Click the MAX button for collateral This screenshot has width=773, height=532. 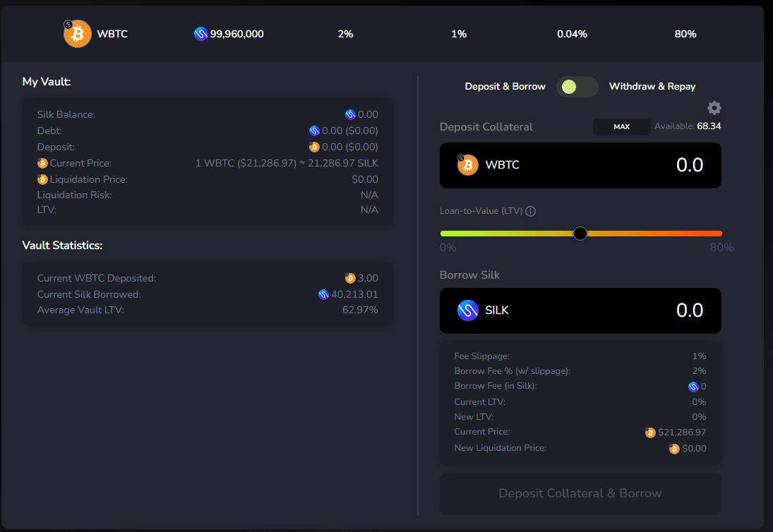click(x=622, y=126)
